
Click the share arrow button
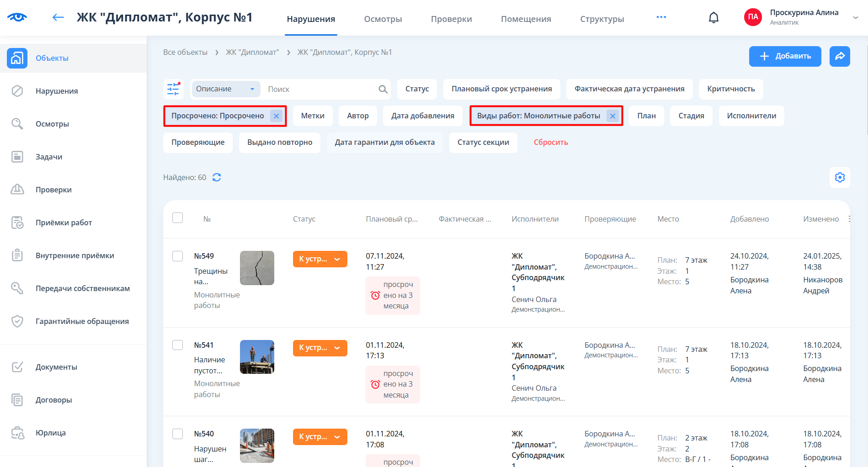tap(840, 56)
